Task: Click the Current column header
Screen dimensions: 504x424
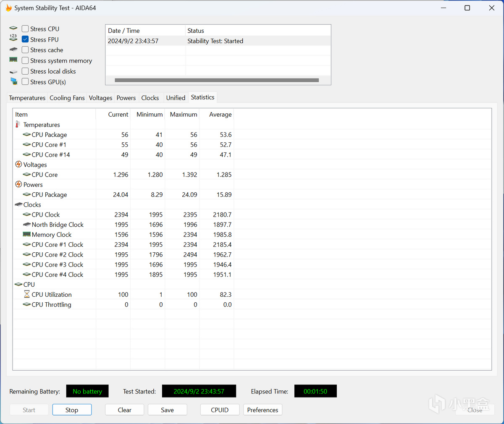Action: [113, 114]
